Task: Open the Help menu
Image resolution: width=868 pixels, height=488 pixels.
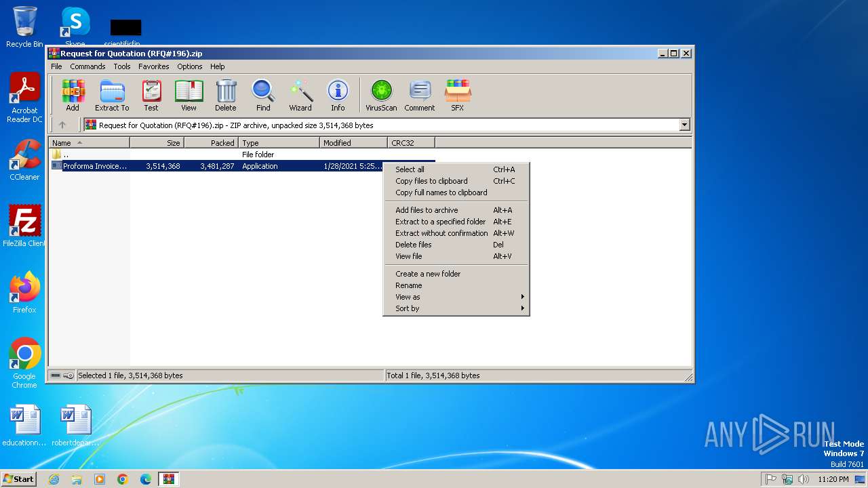Action: coord(217,66)
